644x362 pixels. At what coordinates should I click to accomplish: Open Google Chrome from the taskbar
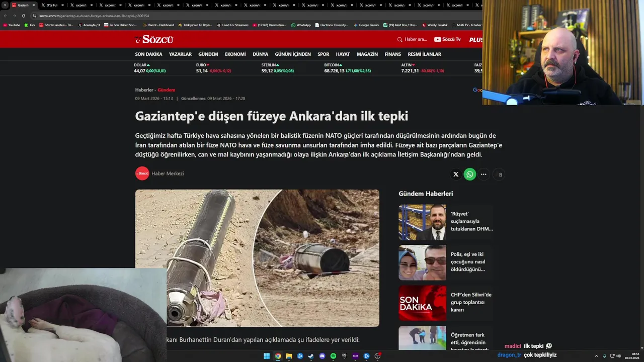pyautogui.click(x=278, y=356)
